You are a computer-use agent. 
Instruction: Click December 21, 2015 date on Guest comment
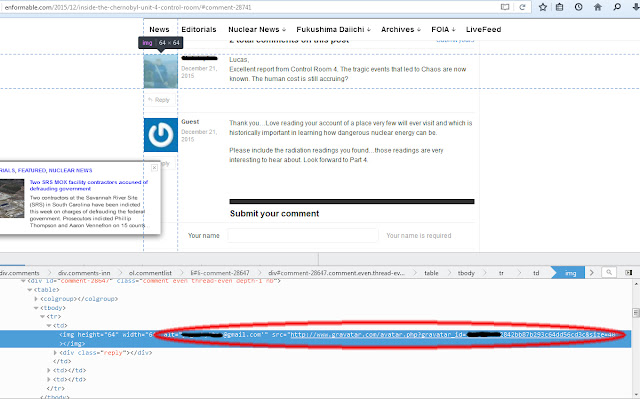click(199, 135)
